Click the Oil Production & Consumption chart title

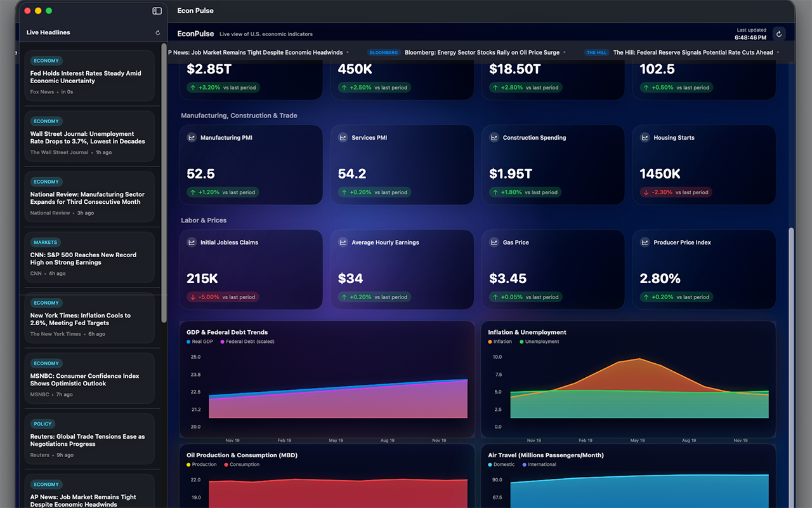click(x=242, y=455)
